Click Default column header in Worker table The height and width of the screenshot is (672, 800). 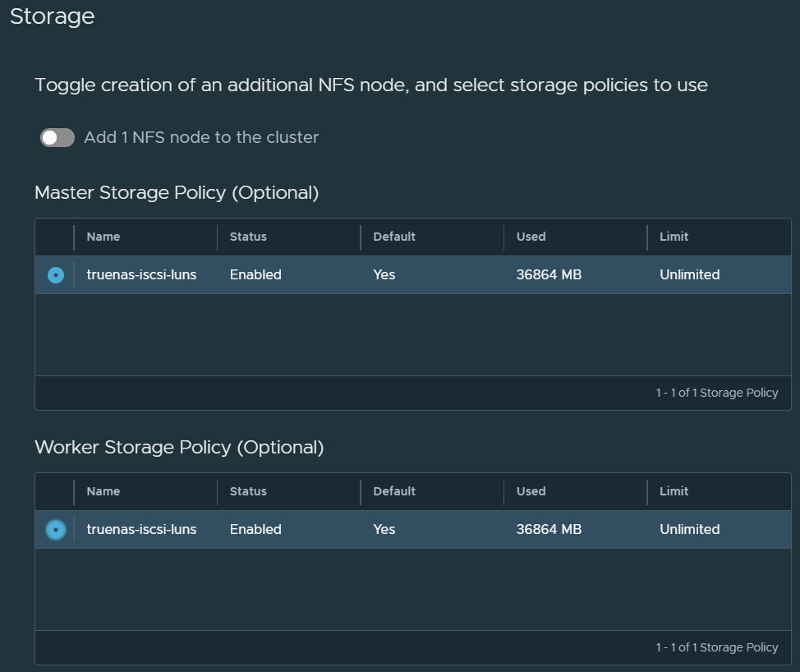[394, 491]
